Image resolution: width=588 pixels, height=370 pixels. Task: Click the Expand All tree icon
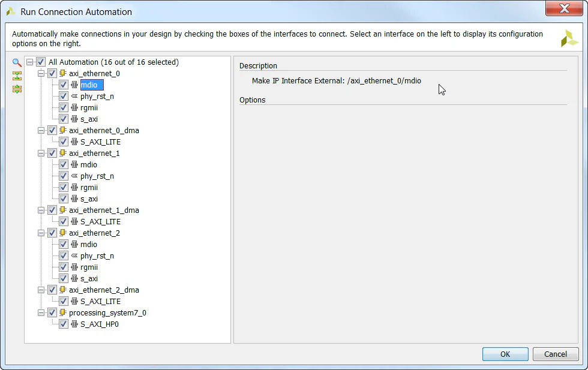point(17,89)
